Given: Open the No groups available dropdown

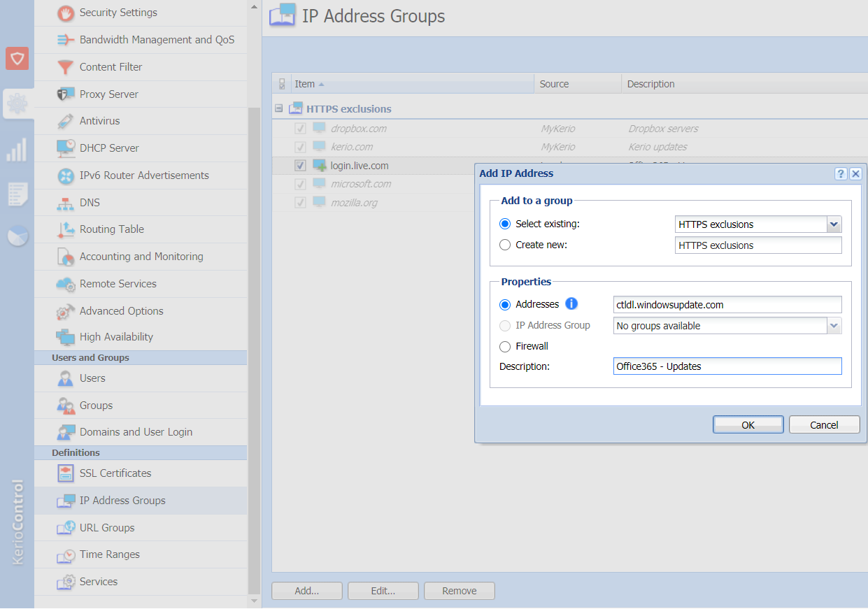Looking at the screenshot, I should 834,326.
